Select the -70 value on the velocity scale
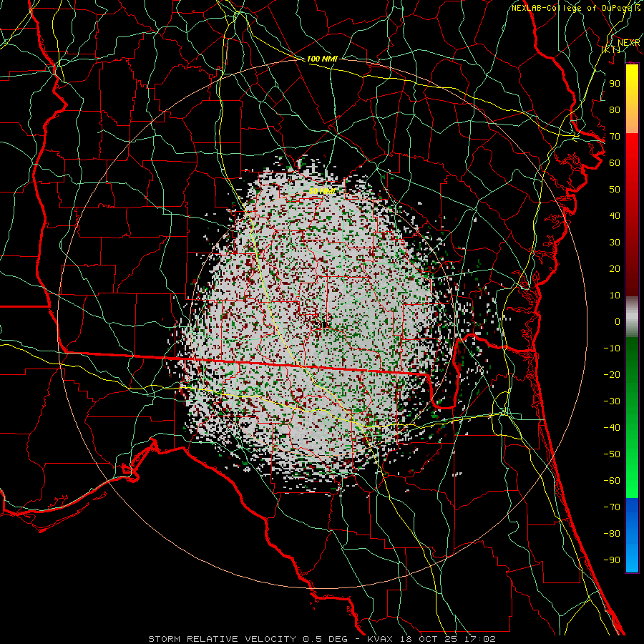 (612, 507)
